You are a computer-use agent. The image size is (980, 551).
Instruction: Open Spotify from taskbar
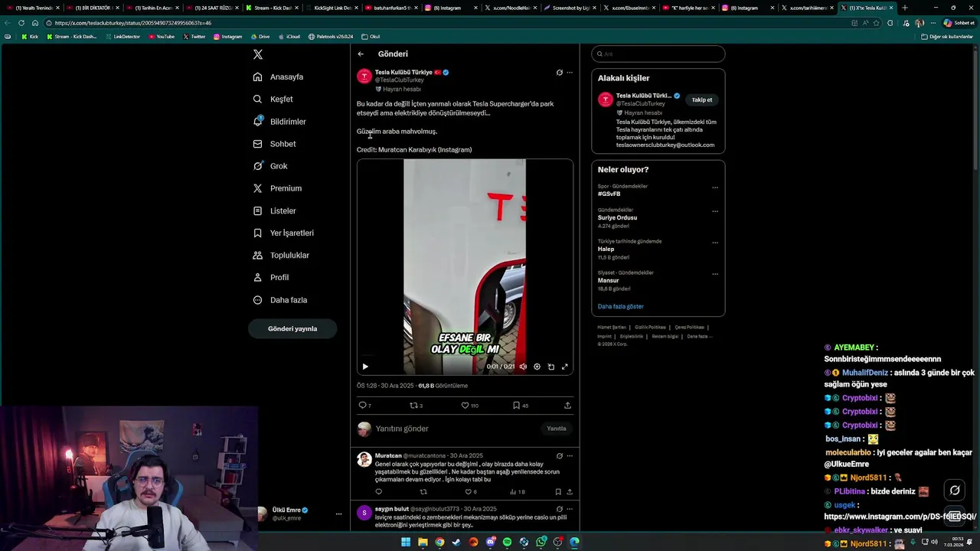[x=507, y=543]
